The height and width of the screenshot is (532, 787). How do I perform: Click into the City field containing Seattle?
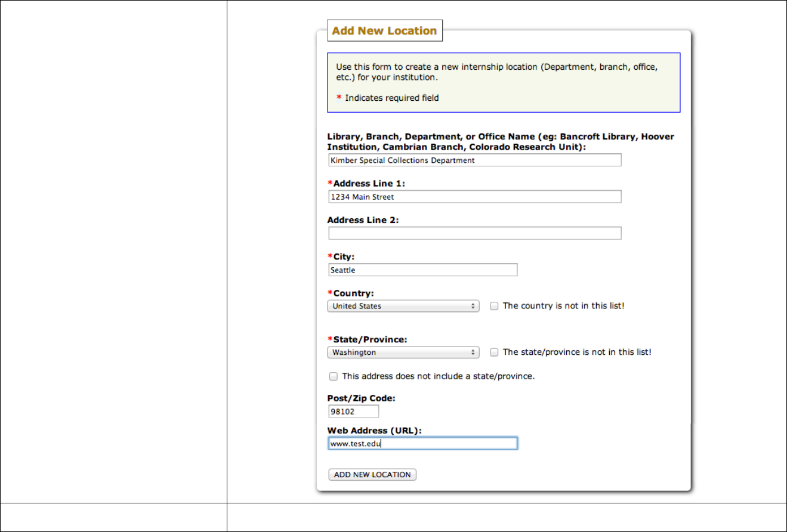tap(423, 270)
